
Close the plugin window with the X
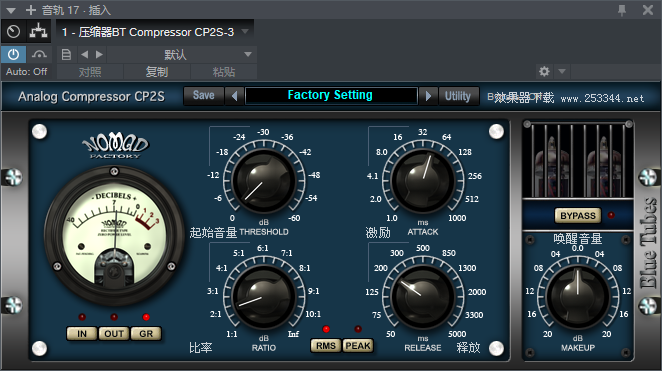pyautogui.click(x=648, y=10)
